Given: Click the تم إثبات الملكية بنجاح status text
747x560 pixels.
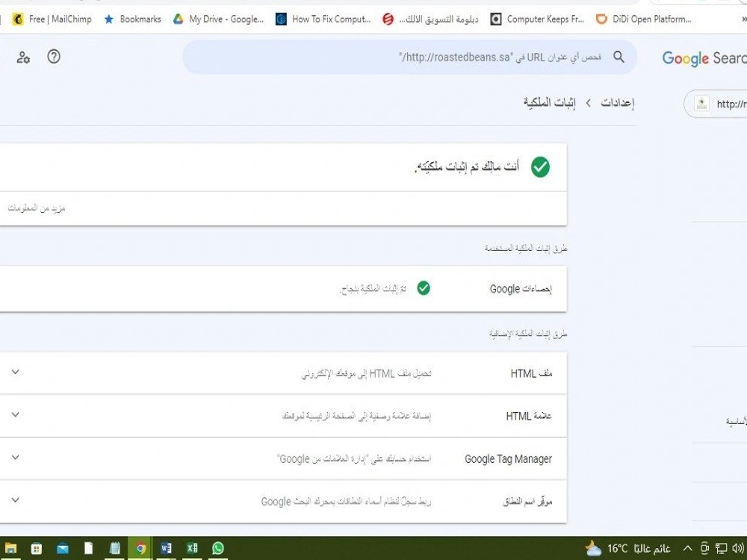Looking at the screenshot, I should pos(373,289).
